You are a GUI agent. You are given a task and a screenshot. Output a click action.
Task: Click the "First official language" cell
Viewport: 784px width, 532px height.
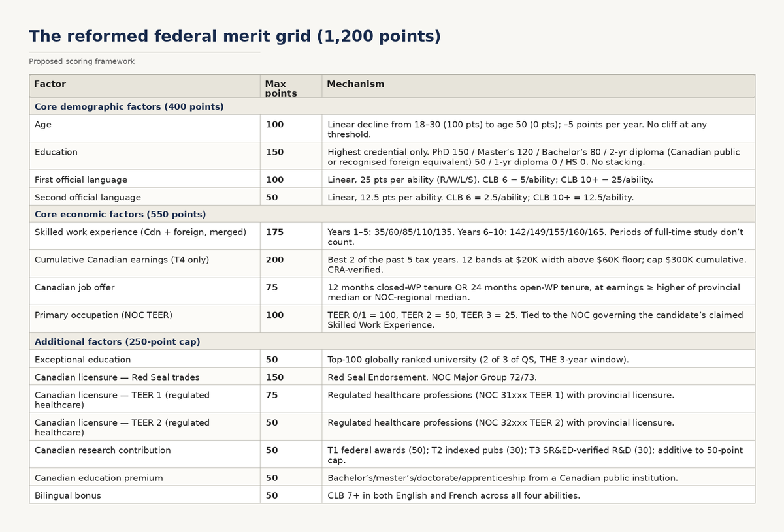(x=145, y=180)
